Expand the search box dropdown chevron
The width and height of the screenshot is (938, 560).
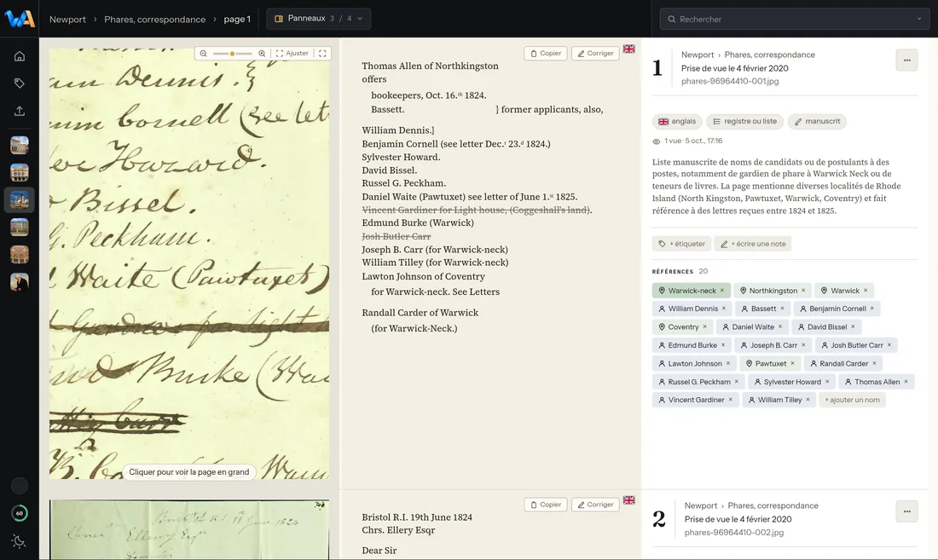(x=919, y=19)
